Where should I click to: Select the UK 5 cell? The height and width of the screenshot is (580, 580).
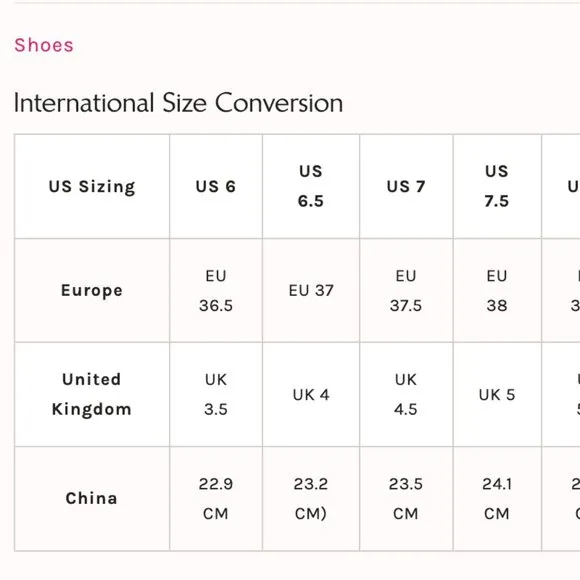point(497,394)
